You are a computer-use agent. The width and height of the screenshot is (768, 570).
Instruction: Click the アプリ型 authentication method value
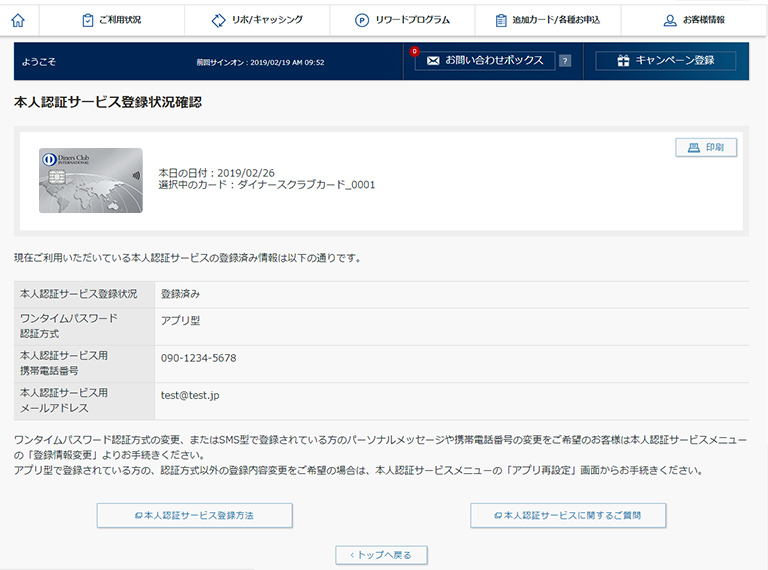coord(181,321)
